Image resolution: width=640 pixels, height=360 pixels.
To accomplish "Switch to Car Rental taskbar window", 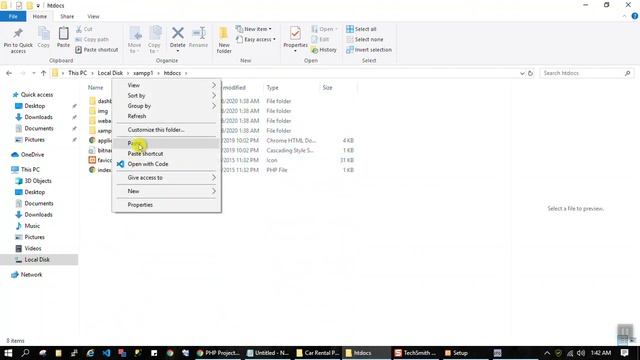I will [x=318, y=353].
